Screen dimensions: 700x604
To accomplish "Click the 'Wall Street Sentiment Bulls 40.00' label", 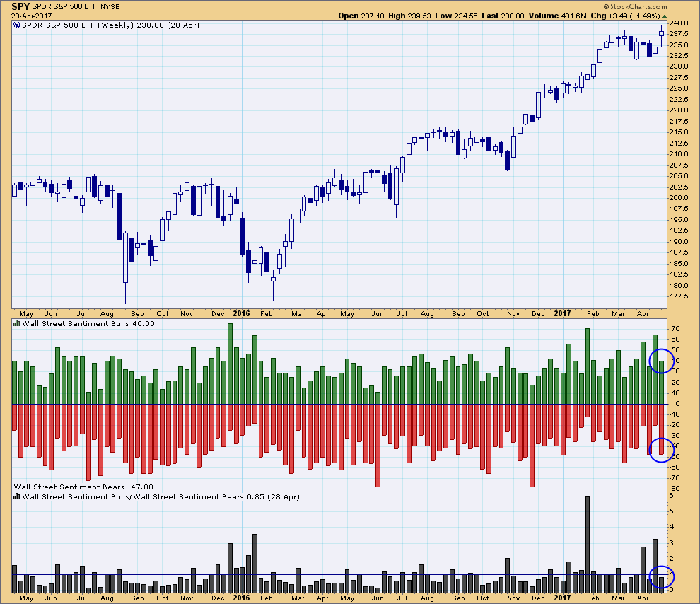I will (x=88, y=324).
